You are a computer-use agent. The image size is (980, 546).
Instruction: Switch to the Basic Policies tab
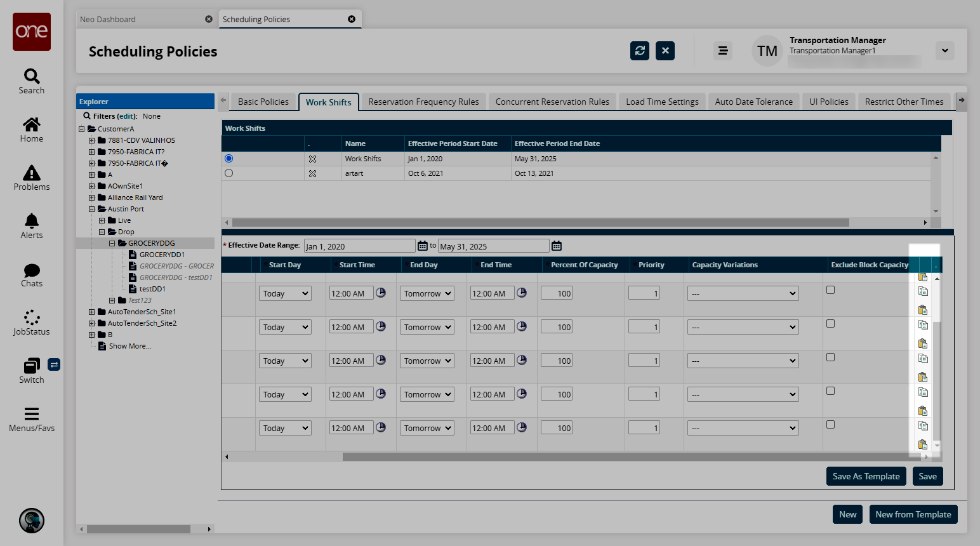click(x=263, y=102)
